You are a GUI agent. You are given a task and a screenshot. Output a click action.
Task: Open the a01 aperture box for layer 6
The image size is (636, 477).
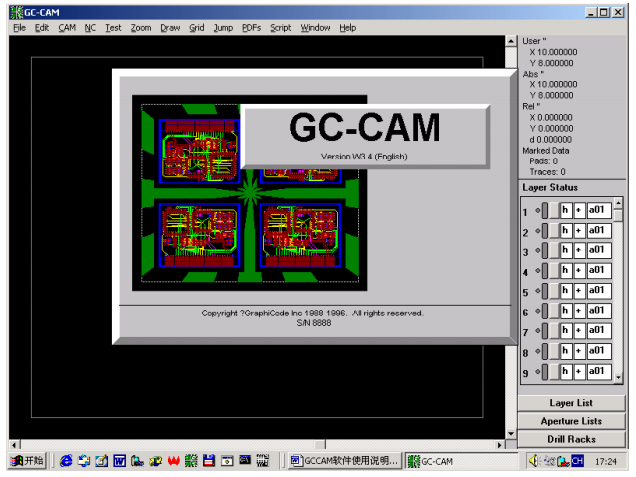(x=599, y=311)
